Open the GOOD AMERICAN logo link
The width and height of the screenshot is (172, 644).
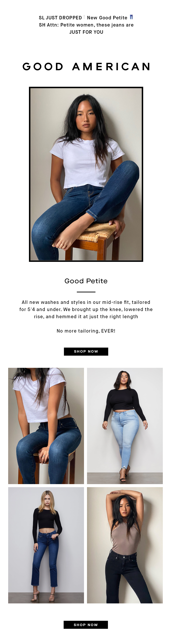[86, 67]
